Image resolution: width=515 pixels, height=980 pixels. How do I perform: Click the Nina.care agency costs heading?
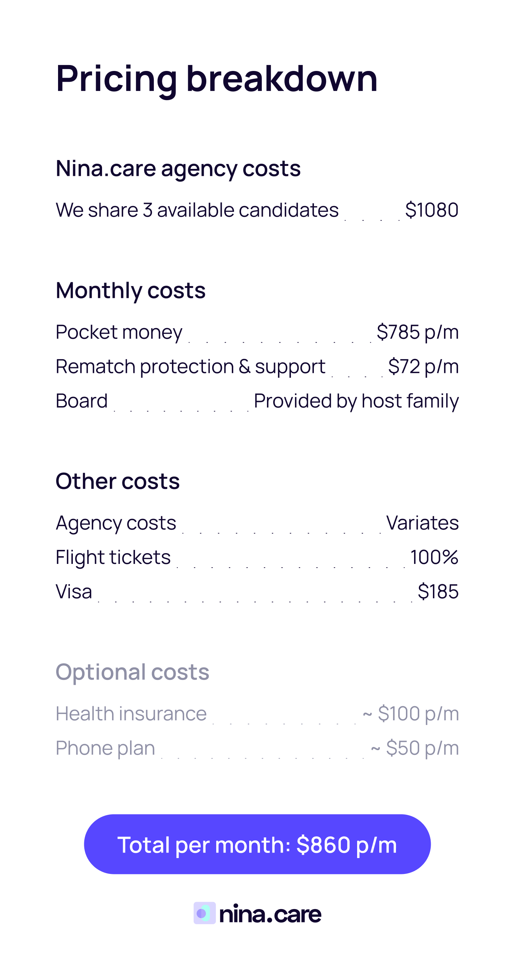178,168
